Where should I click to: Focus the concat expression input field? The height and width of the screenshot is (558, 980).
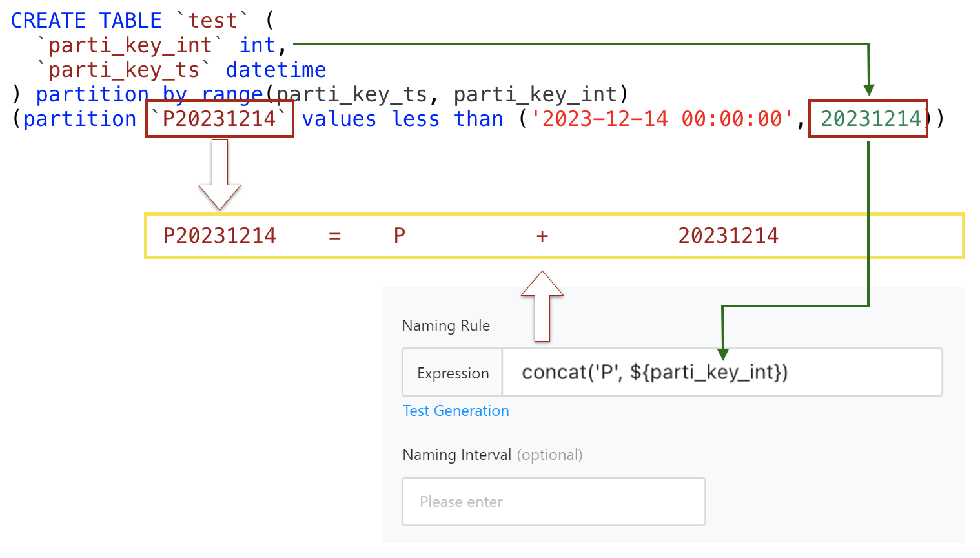click(x=722, y=373)
